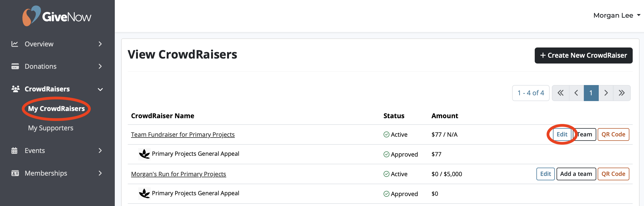Click the $77 / N/A amount
The width and height of the screenshot is (644, 206).
tap(445, 134)
